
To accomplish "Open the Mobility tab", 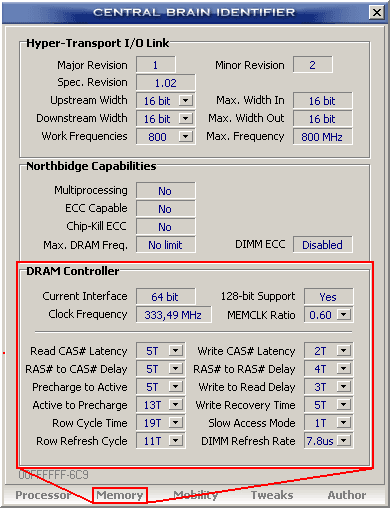I will click(196, 495).
